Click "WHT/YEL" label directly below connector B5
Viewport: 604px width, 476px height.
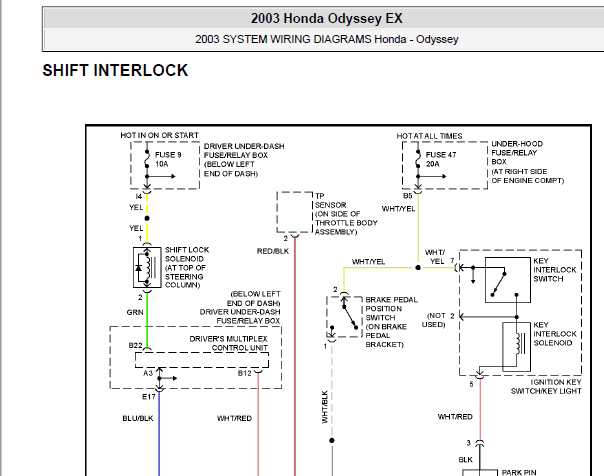coord(398,209)
